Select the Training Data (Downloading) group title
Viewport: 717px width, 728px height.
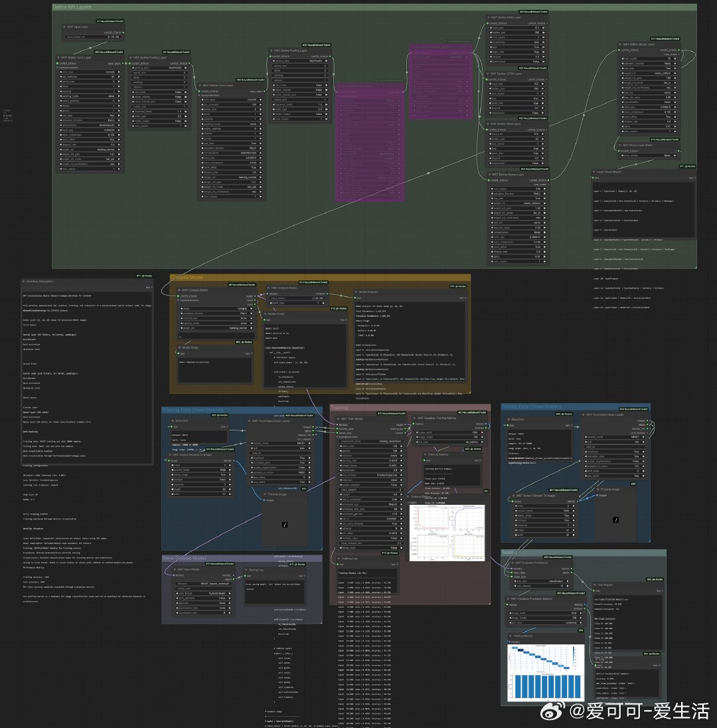coord(193,410)
